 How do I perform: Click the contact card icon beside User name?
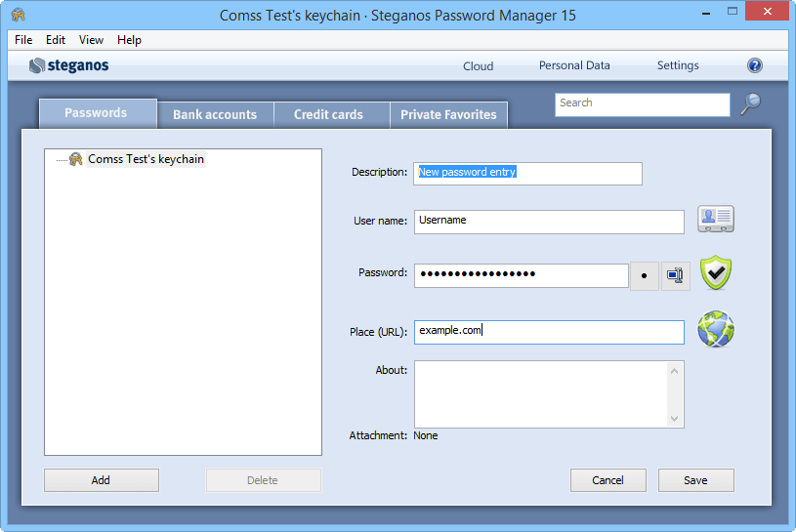click(x=716, y=219)
